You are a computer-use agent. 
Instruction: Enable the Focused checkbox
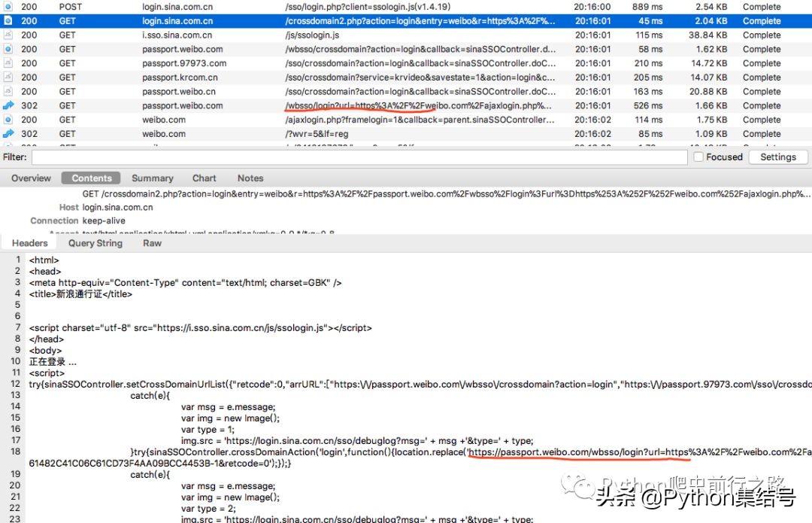click(698, 157)
